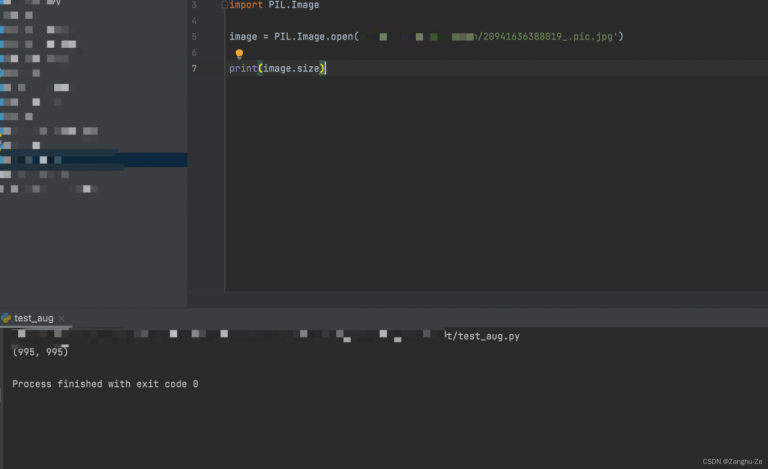Click the 'Process finished with exit code 0' text
This screenshot has height=469, width=768.
point(105,384)
